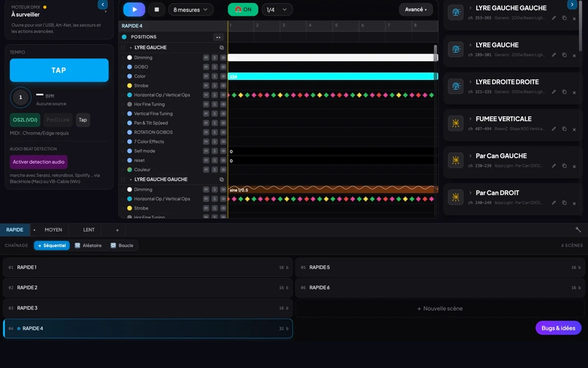The image size is (588, 368).
Task: Expand the LYRE DROITE DROITE fixture card
Action: (x=470, y=82)
